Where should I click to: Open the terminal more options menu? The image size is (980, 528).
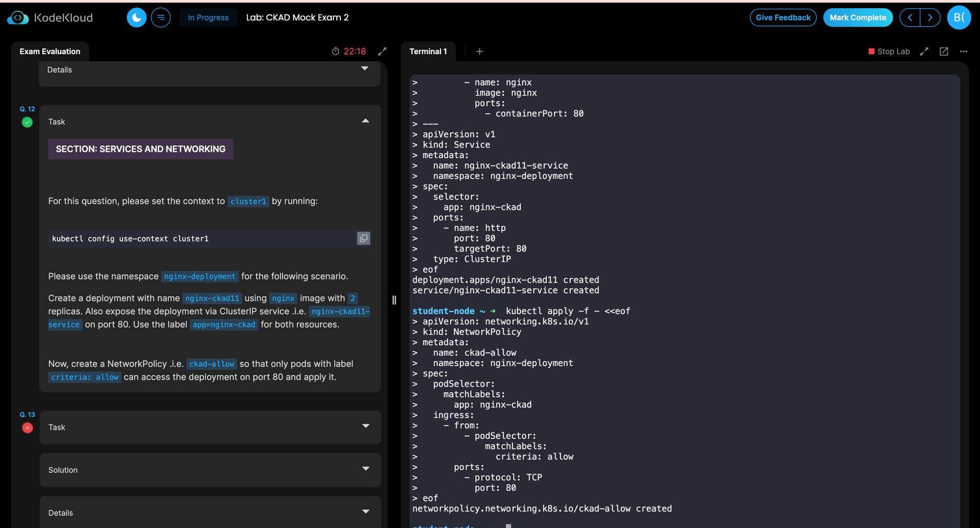(x=963, y=52)
